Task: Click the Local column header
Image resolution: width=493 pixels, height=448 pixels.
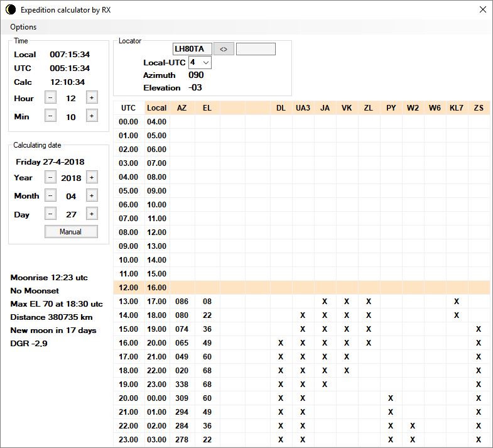Action: click(157, 108)
